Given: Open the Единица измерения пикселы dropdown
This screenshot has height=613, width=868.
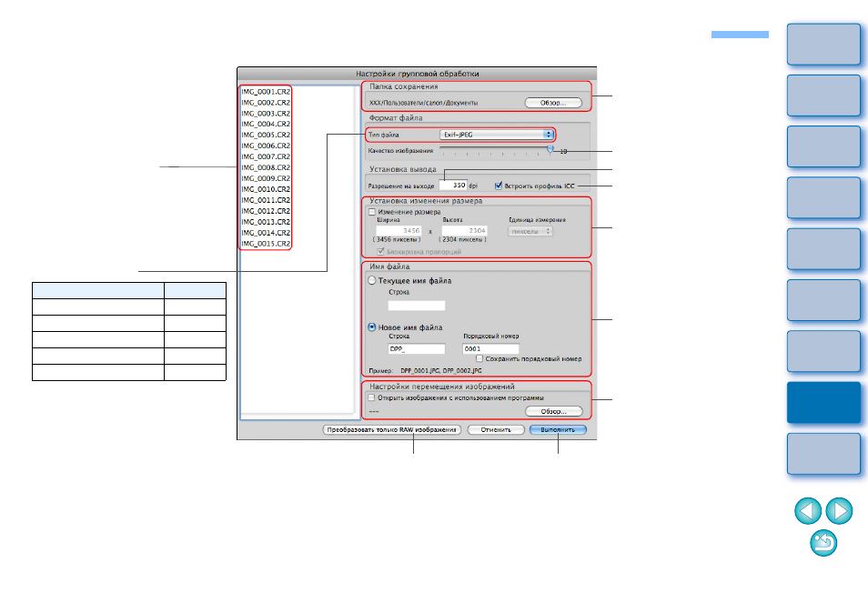Looking at the screenshot, I should tap(530, 231).
